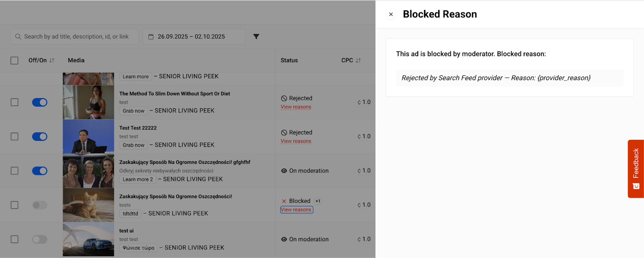644x258 pixels.
Task: Open the cat ad thumbnail image
Action: pyautogui.click(x=89, y=205)
